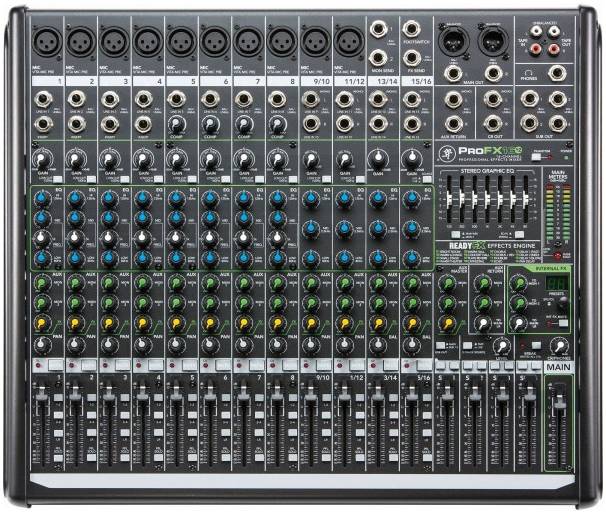Viewport: 606px width, 514px height.
Task: Click the Mackie running man logo
Action: coord(447,153)
